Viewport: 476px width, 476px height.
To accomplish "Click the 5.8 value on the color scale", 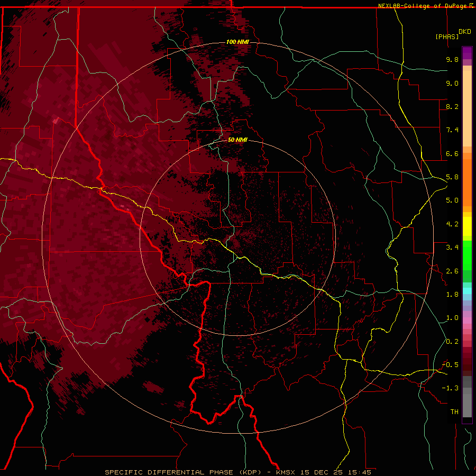I will (x=452, y=177).
